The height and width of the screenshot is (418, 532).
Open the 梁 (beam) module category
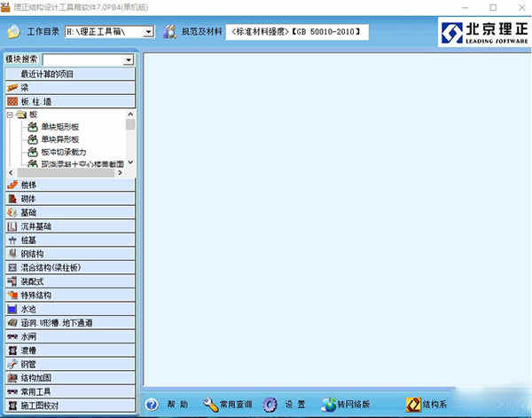point(70,88)
